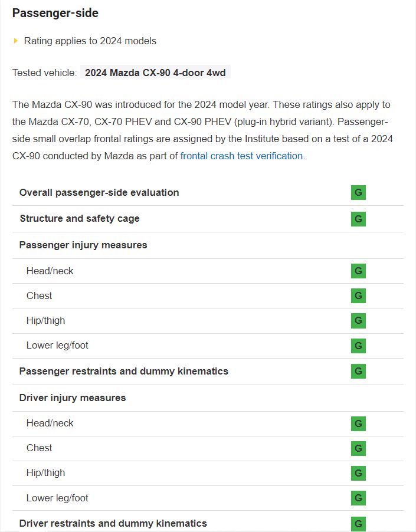Click the Structure and safety cage G badge
416x532 pixels.
point(358,219)
